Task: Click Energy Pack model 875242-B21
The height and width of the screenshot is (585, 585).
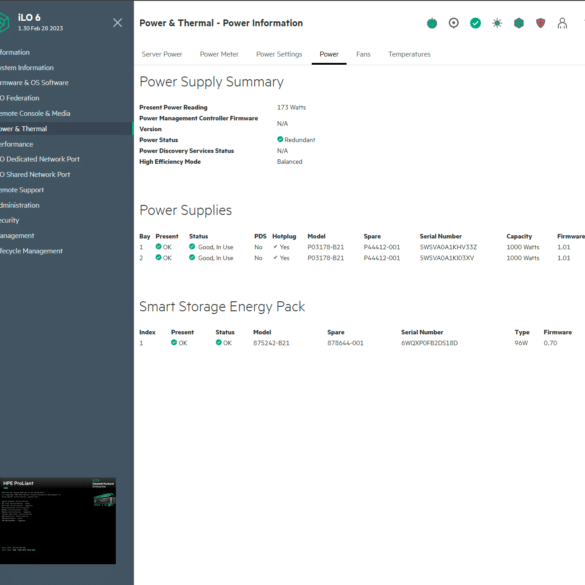Action: [271, 343]
